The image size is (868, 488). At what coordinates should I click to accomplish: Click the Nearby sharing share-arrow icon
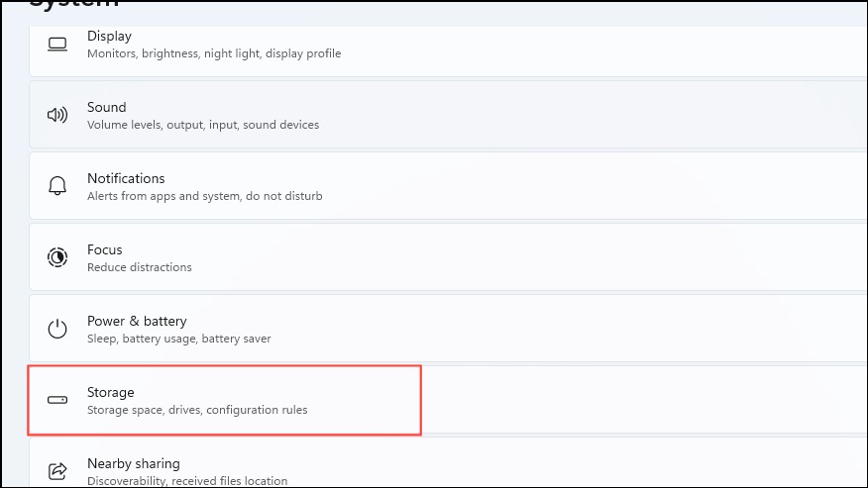pos(57,471)
